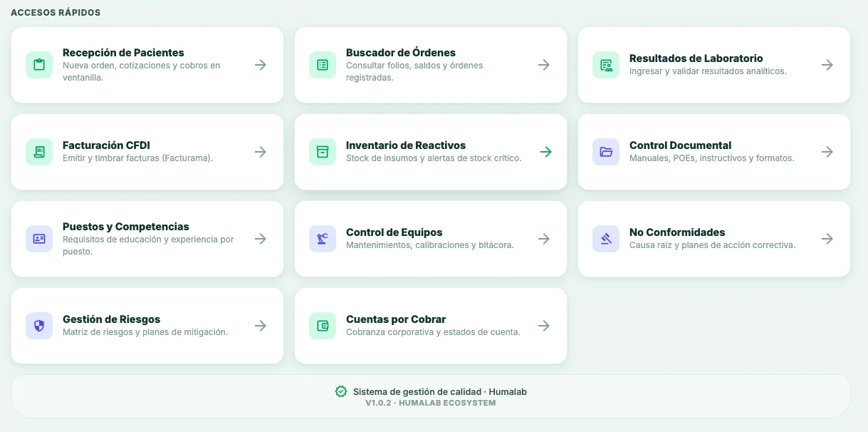The image size is (868, 432).
Task: Click the arrow on Resultados de Laboratorio card
Action: click(827, 65)
